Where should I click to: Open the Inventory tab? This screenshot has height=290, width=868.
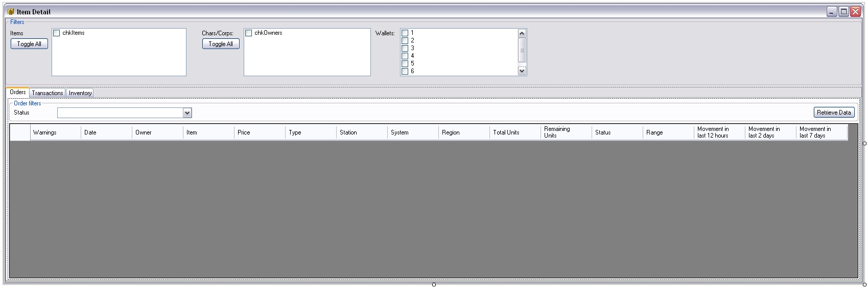click(80, 93)
